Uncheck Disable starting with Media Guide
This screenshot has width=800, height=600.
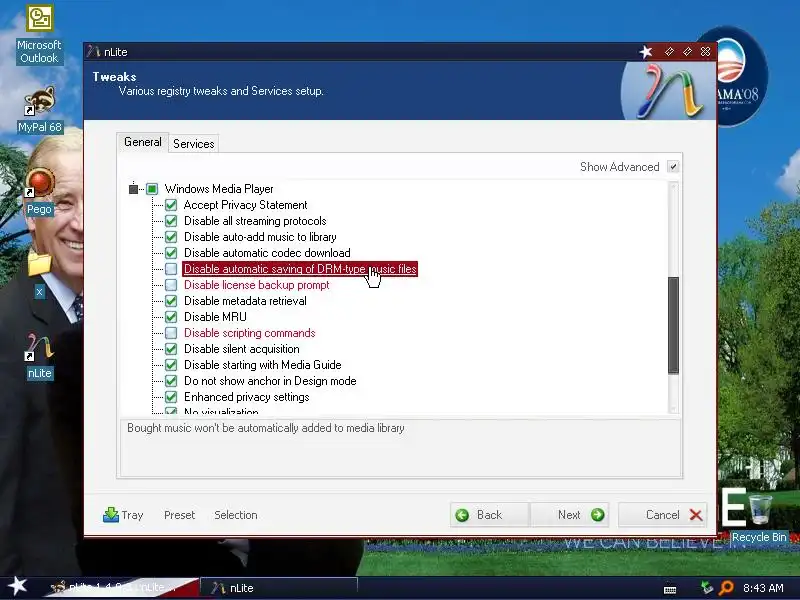[171, 365]
